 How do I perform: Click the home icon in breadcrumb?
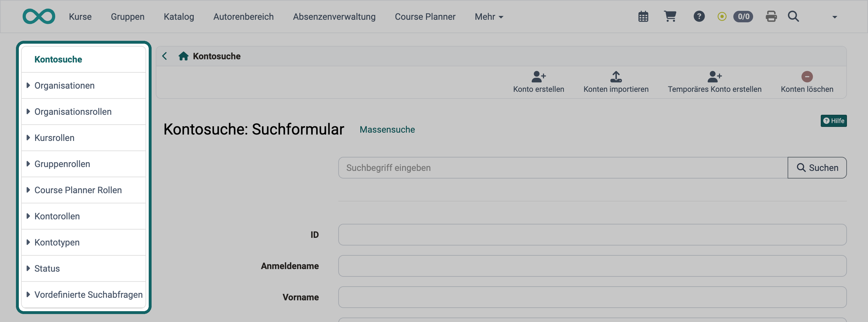click(x=183, y=56)
